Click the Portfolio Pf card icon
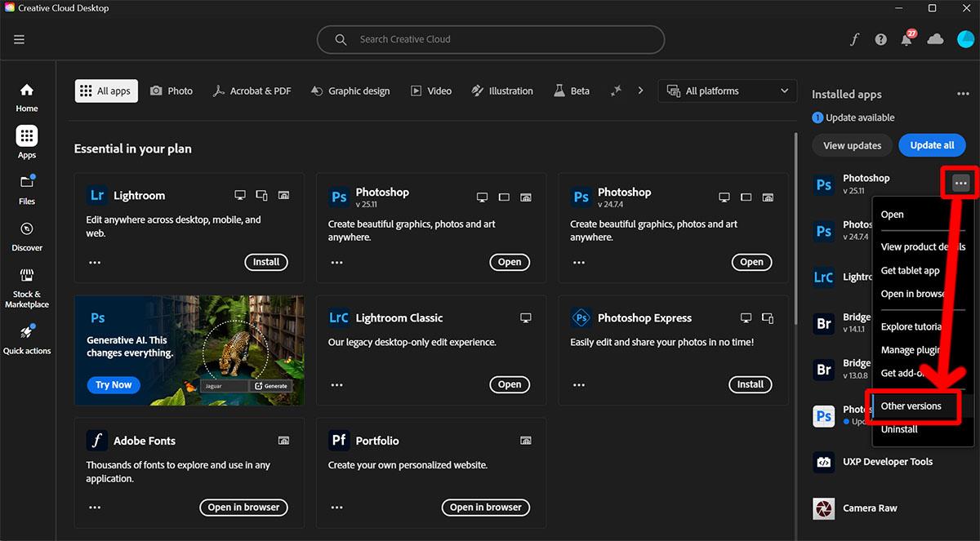Screen dimensions: 980x541 [339, 441]
